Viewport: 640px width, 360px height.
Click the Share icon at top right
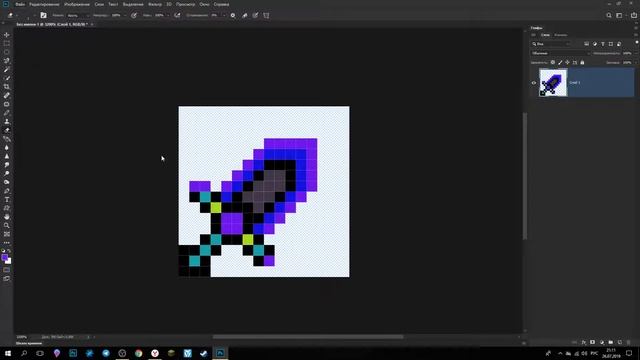[633, 16]
